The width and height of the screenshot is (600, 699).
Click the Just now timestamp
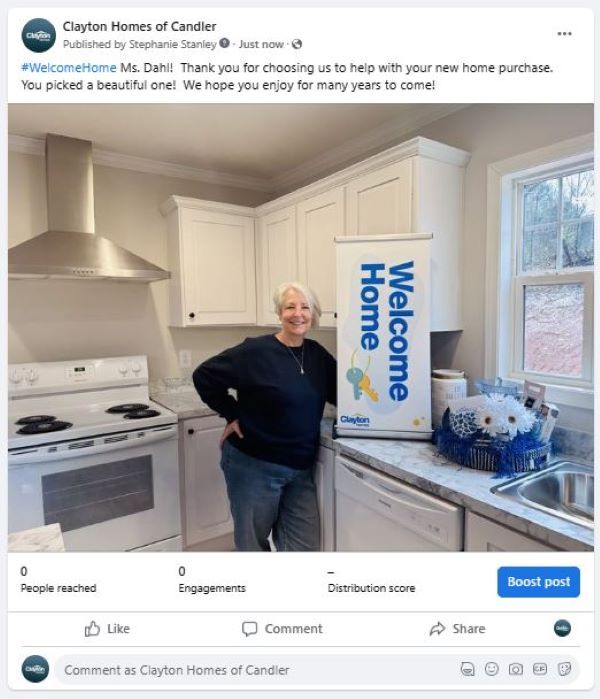click(x=261, y=44)
